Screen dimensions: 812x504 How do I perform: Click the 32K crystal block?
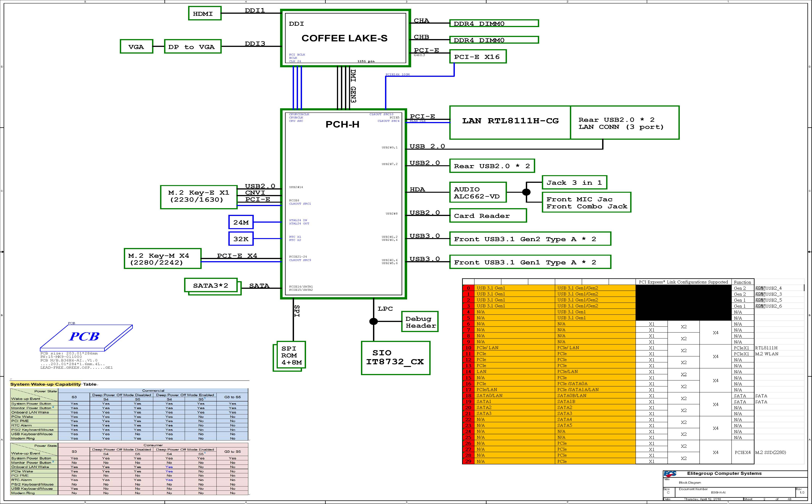pos(241,239)
